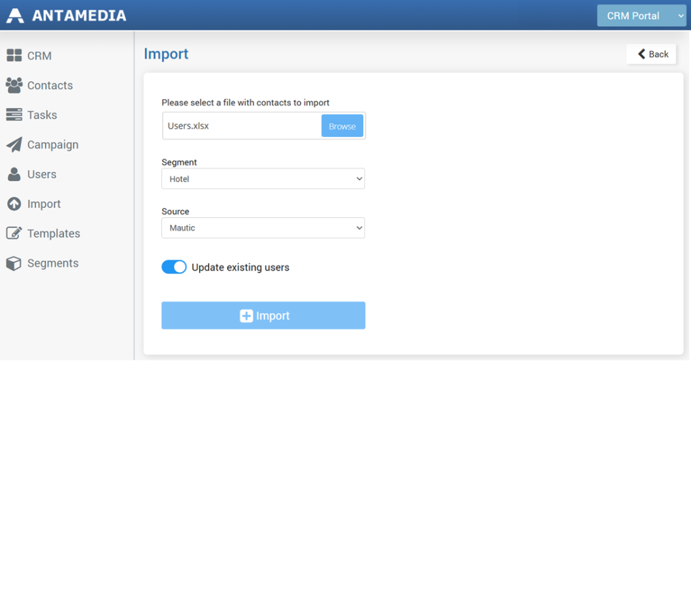Open the Segment dropdown showing Hotel
The image size is (691, 616).
click(x=263, y=178)
